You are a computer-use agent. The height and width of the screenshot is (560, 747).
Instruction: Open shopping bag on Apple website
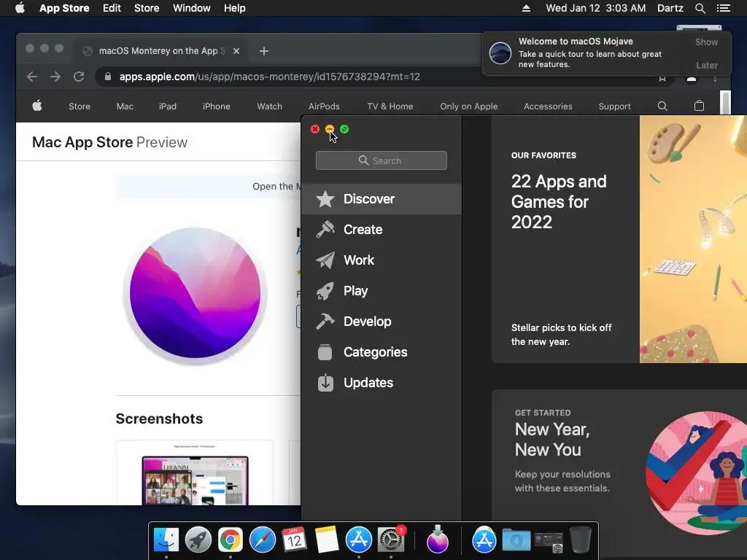(x=699, y=106)
